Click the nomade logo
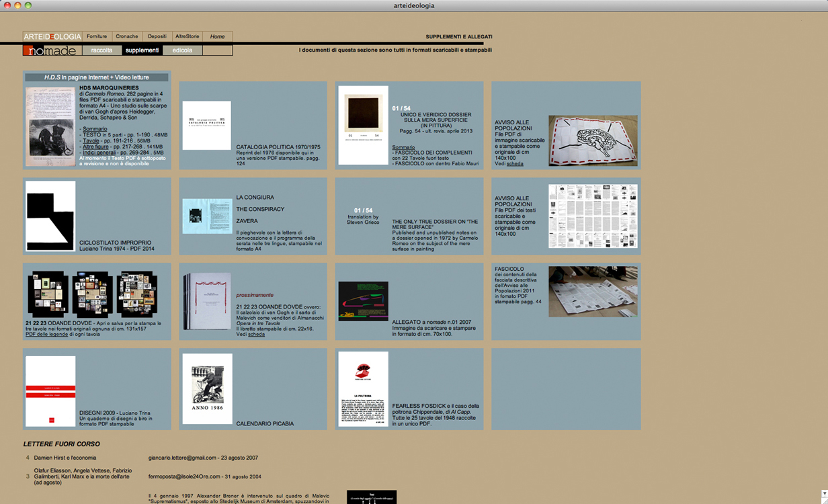 point(52,50)
